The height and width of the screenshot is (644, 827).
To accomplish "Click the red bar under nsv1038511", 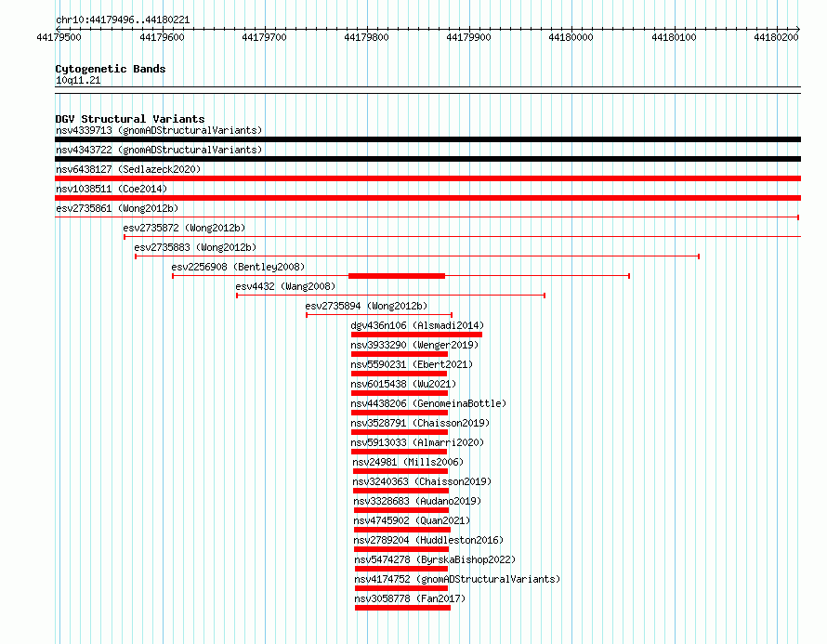I will (427, 198).
